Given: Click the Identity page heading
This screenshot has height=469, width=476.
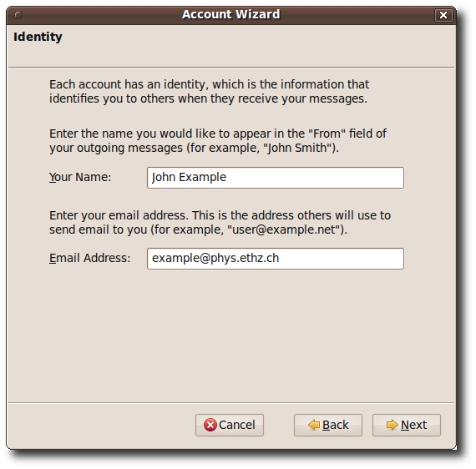Looking at the screenshot, I should [38, 37].
